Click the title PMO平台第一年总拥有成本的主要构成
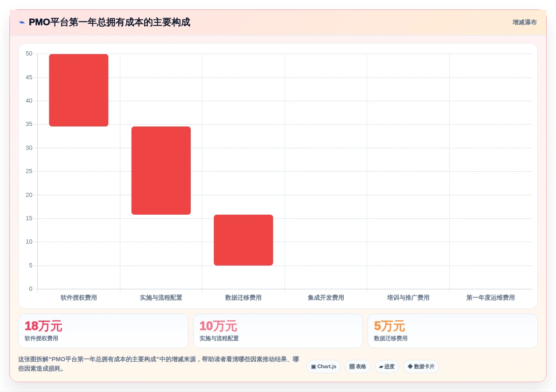The height and width of the screenshot is (392, 556). [x=109, y=22]
